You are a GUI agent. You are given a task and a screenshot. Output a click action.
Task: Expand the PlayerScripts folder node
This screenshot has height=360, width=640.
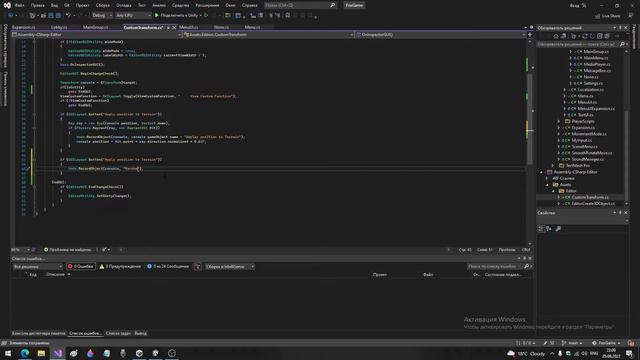(x=559, y=121)
